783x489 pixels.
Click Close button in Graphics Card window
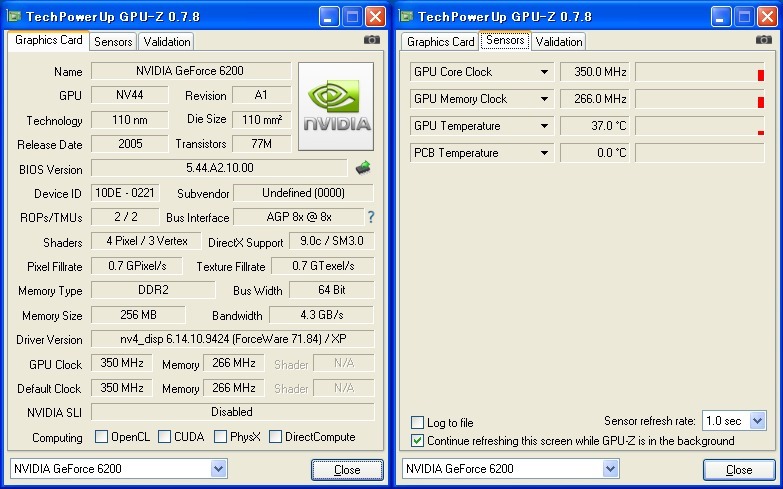(x=347, y=470)
